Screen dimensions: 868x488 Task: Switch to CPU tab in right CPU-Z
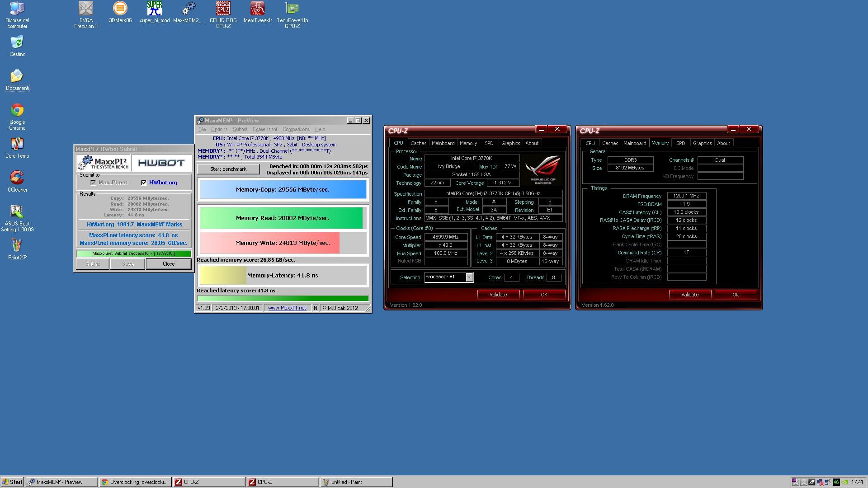point(590,143)
